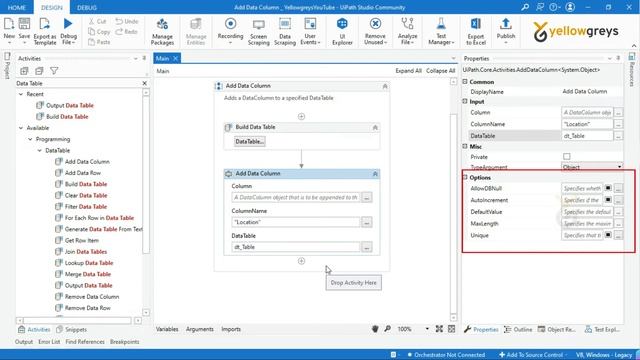This screenshot has width=640, height=360.
Task: Toggle Unique checkbox in Options
Action: 608,235
